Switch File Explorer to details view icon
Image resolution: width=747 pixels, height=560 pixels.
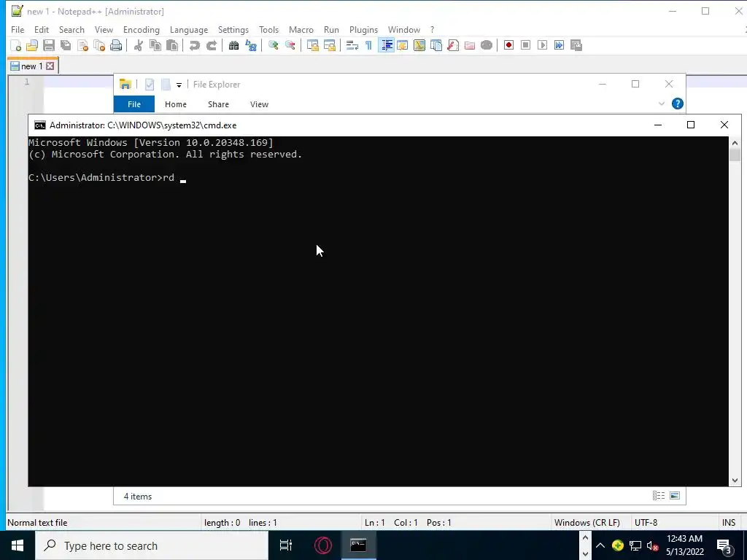point(659,496)
